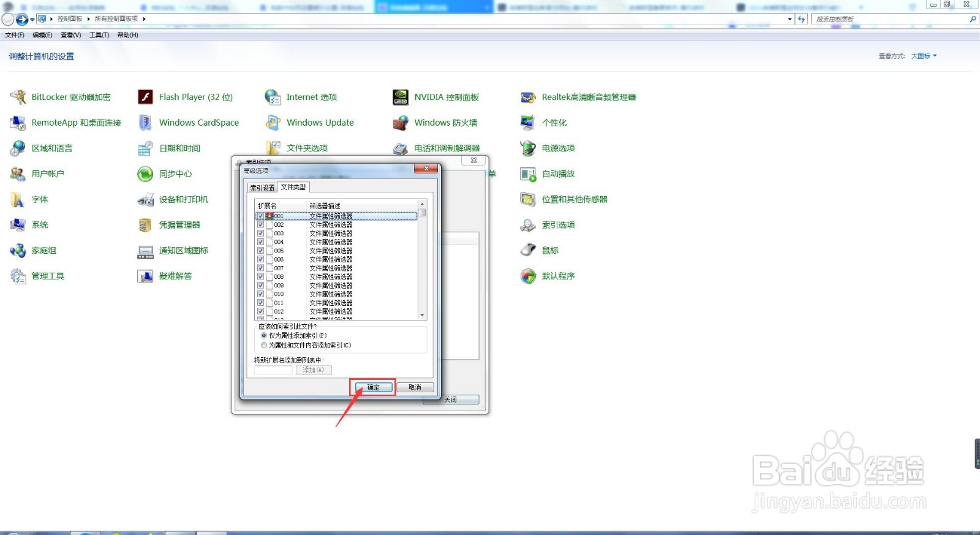Screen dimensions: 980x535
Task: Uncheck the 009 extension checkbox
Action: 260,286
